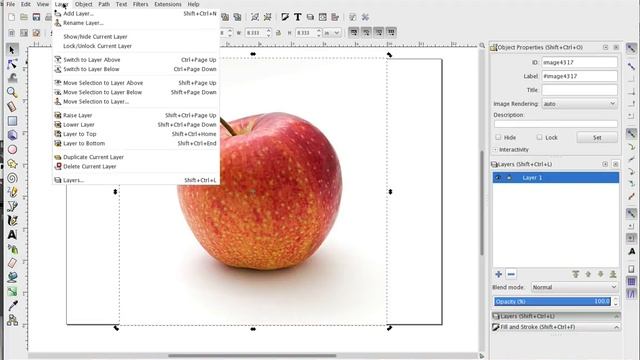This screenshot has width=640, height=360.
Task: Select the Text tool in toolbox
Action: pos(12,235)
